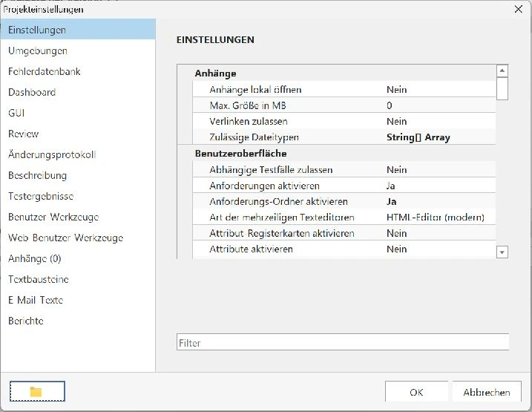
Task: Open the E-Mail-Texte section
Action: (78, 300)
